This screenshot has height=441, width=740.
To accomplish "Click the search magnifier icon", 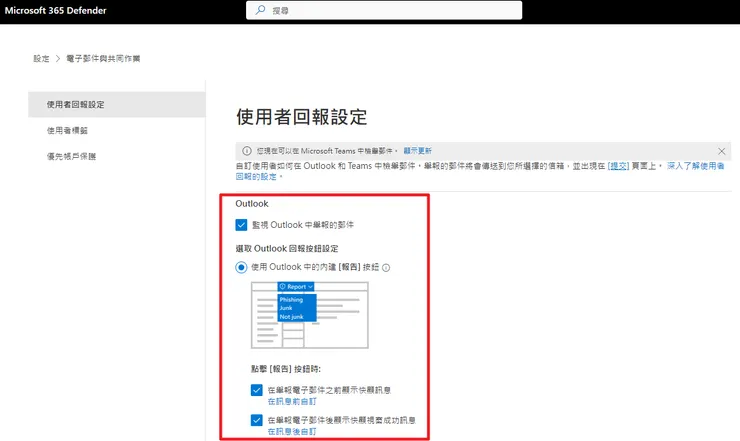I will coord(260,10).
